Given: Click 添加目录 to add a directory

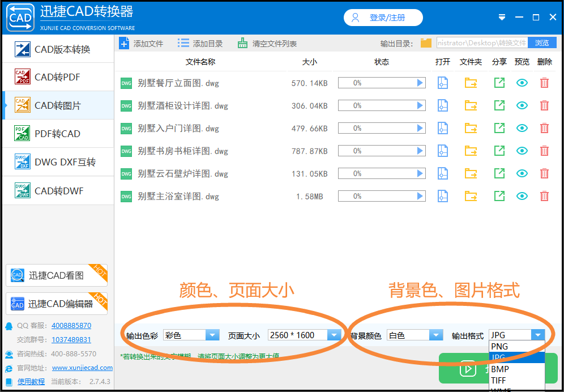Looking at the screenshot, I should pyautogui.click(x=200, y=44).
